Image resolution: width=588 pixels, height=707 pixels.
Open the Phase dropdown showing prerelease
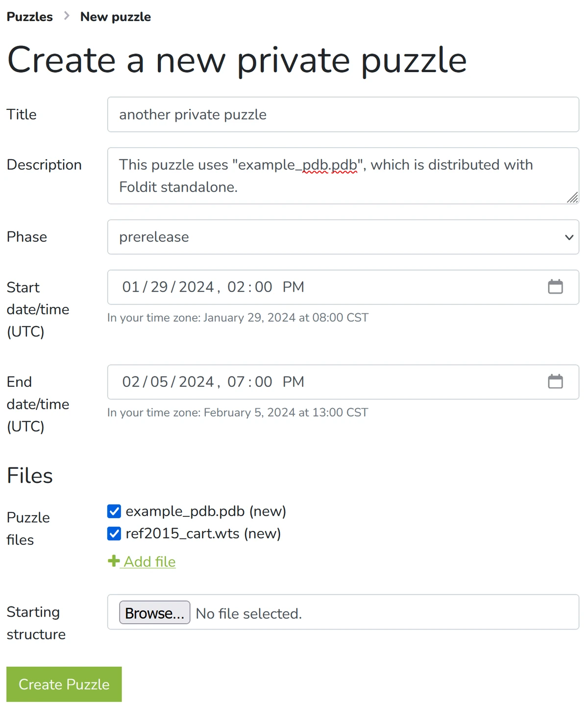pos(343,237)
